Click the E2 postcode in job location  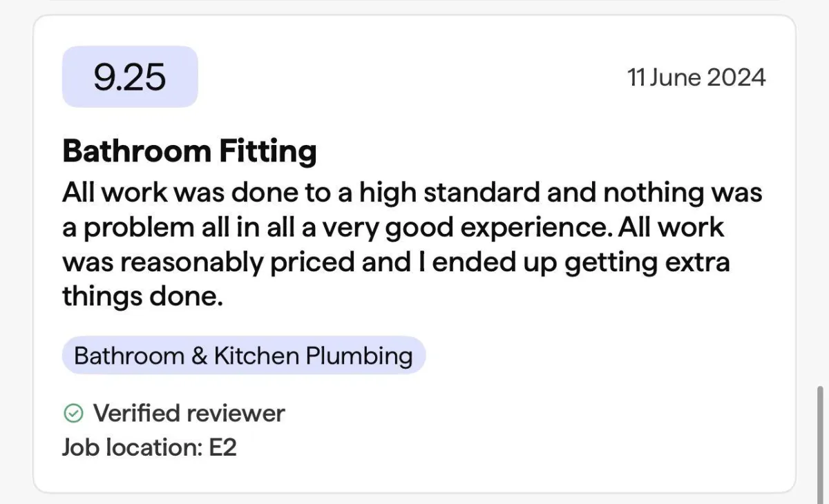point(222,447)
